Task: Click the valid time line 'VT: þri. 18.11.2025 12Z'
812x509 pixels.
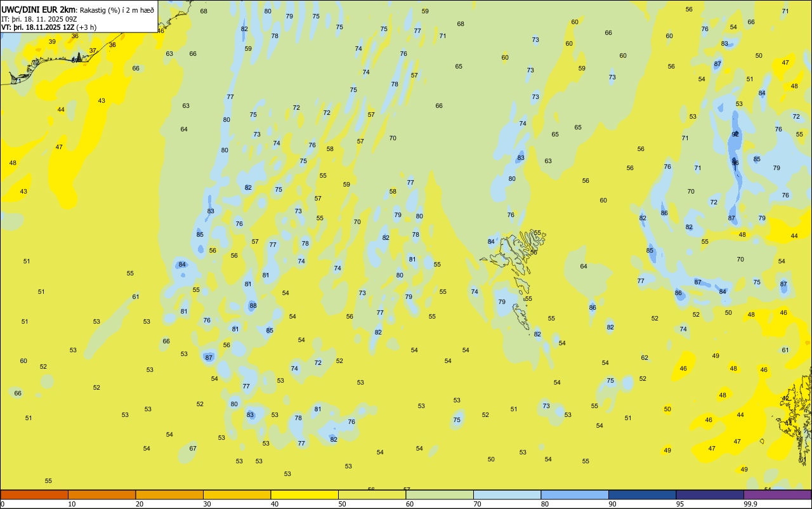Action: point(37,27)
